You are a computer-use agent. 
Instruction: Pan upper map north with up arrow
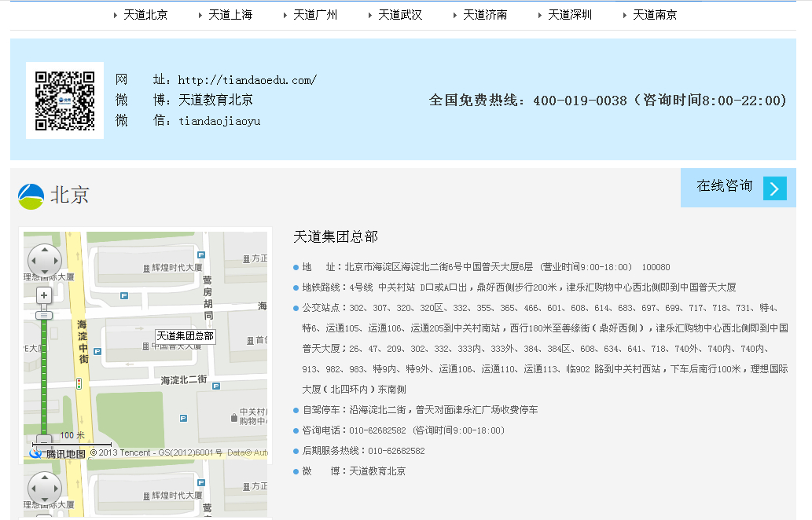pyautogui.click(x=45, y=251)
